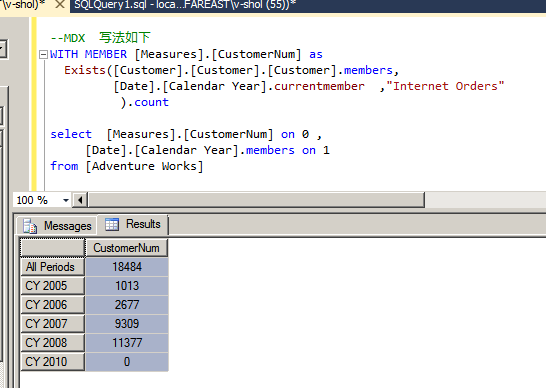
Task: Click the Results grid icon
Action: [112, 224]
